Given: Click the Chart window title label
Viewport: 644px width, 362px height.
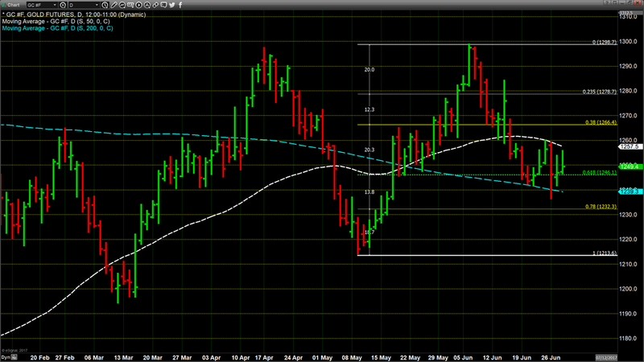Looking at the screenshot, I should tap(14, 5).
